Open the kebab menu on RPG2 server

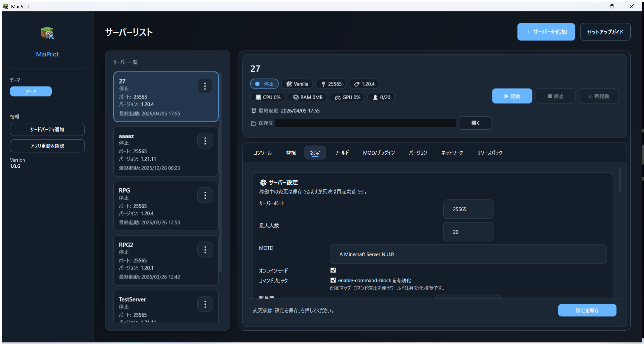(205, 249)
